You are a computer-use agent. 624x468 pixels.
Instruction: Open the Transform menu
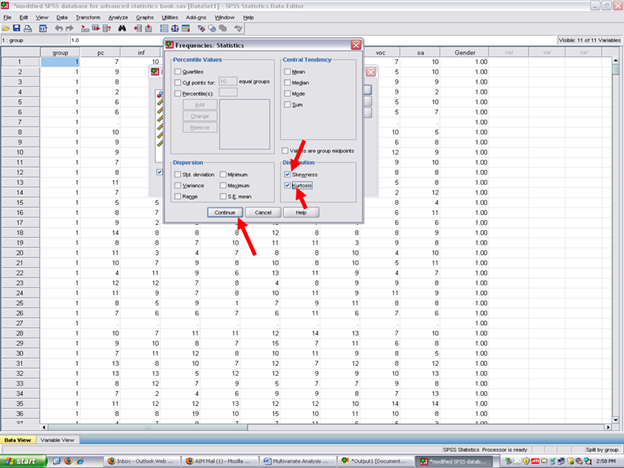[x=87, y=17]
